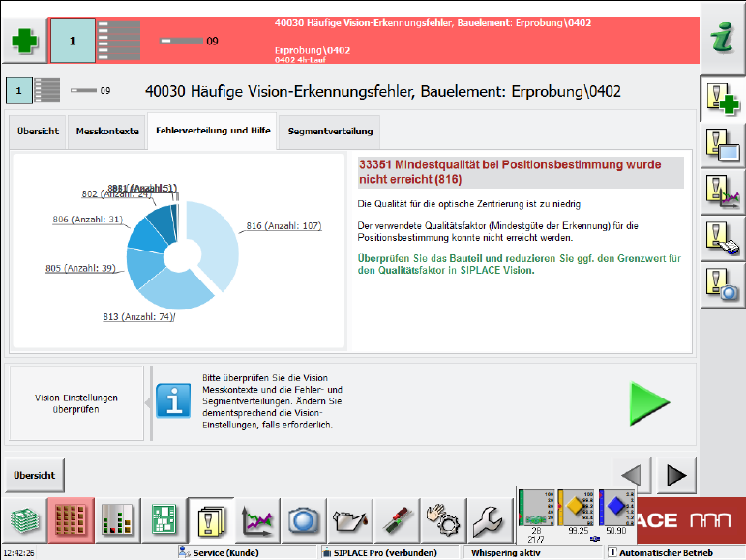Click Vision-Einstellungen überprüfen step box
The image size is (746, 560).
(x=76, y=403)
